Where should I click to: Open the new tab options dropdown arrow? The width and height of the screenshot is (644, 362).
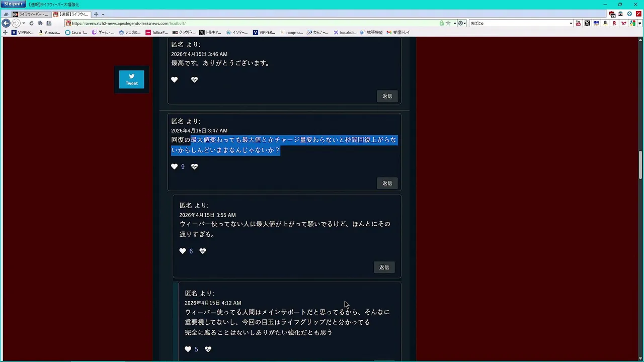pos(103,14)
